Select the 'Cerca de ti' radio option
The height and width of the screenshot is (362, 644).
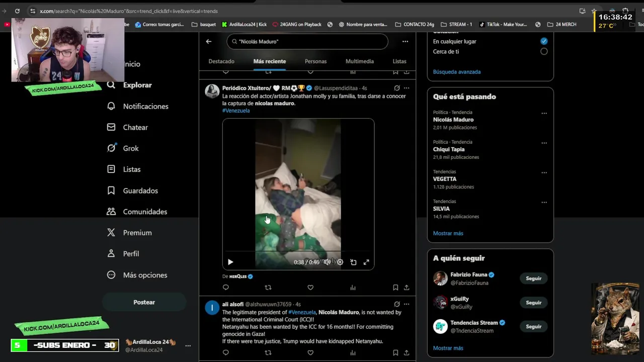pyautogui.click(x=544, y=51)
